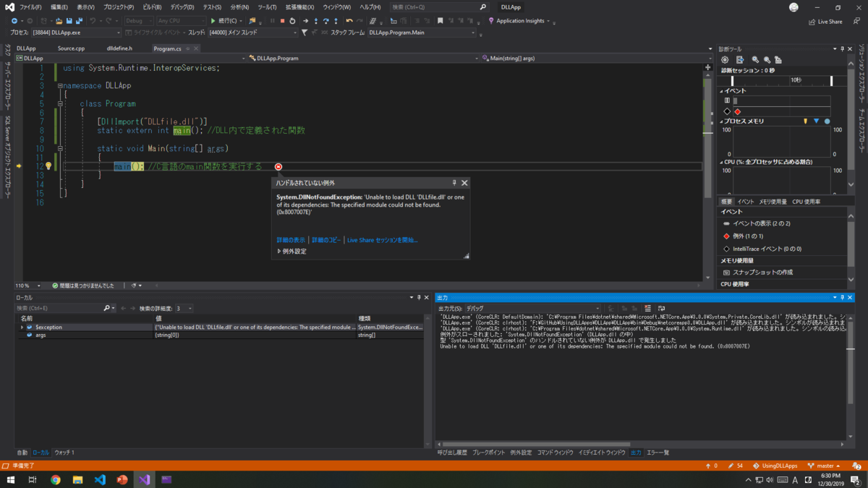Click Live Share セッションを開始 link
This screenshot has height=488, width=868.
point(383,240)
